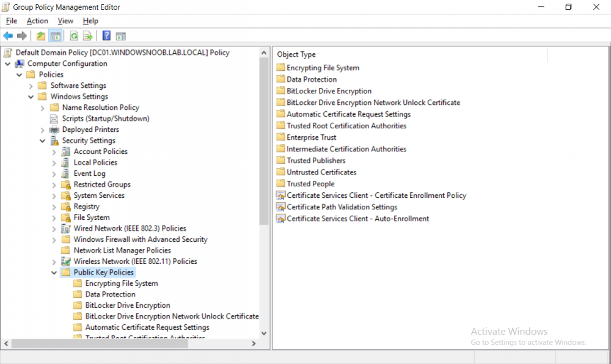The image size is (611, 364).
Task: Click the Certificate Path Validation Settings icon
Action: click(280, 207)
